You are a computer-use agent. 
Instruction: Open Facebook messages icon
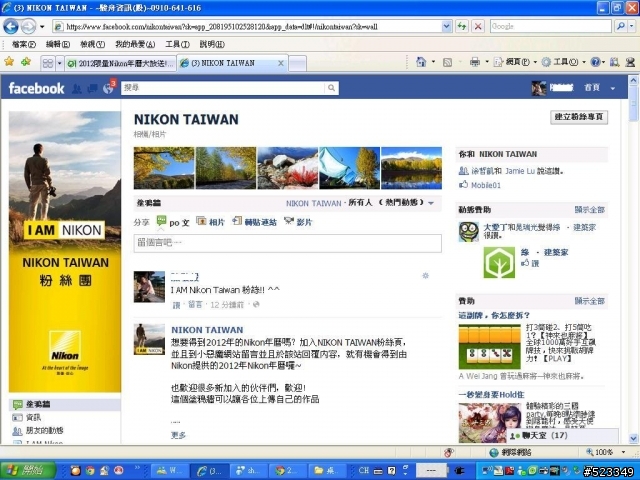click(92, 89)
